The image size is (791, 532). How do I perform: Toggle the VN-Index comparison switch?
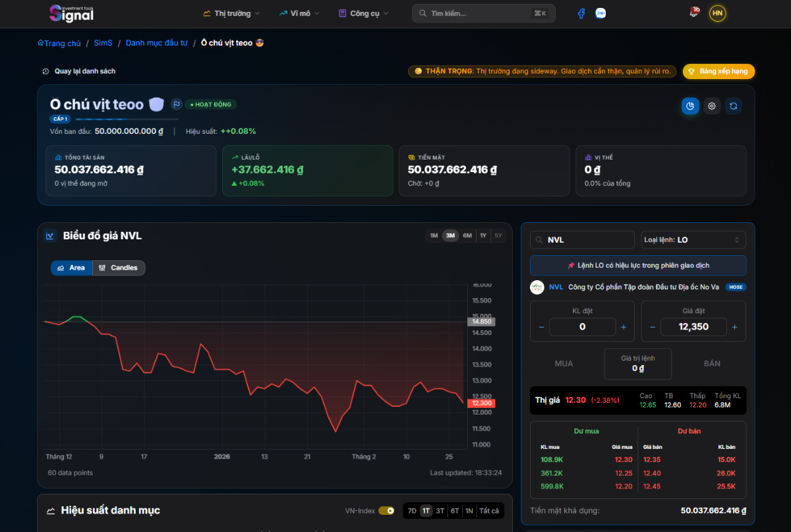click(x=386, y=511)
